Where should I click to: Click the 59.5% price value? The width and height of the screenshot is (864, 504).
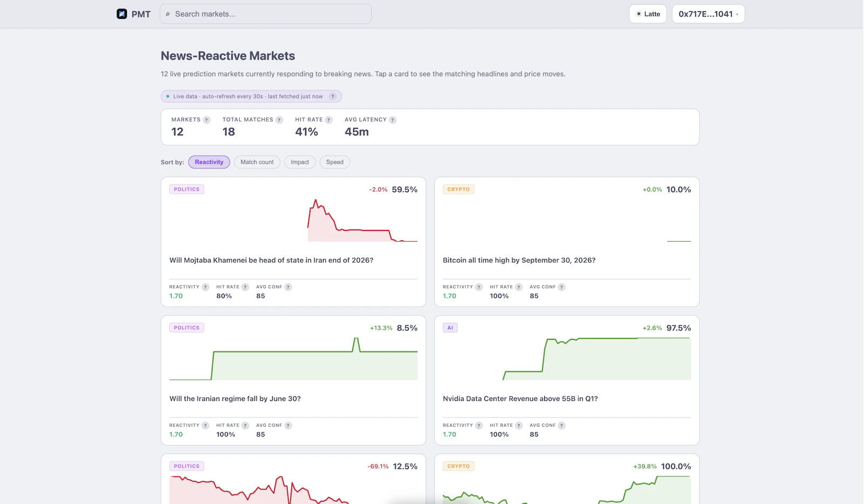404,189
